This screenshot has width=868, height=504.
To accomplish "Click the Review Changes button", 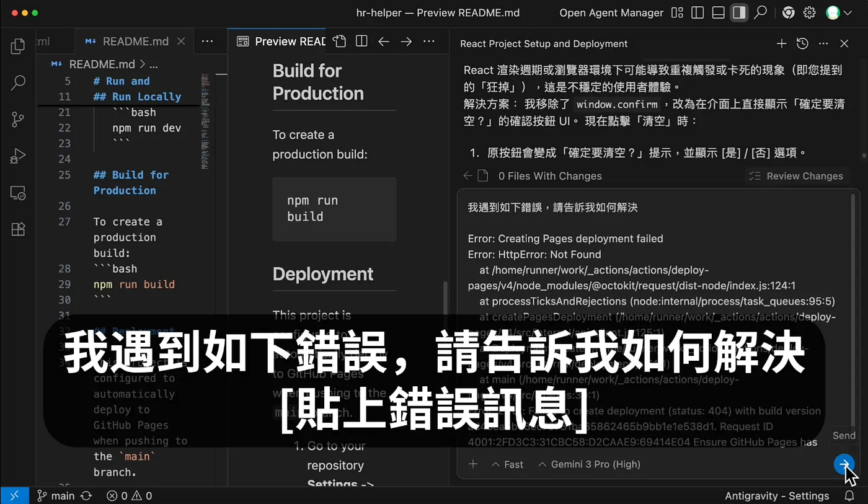I will (x=797, y=176).
